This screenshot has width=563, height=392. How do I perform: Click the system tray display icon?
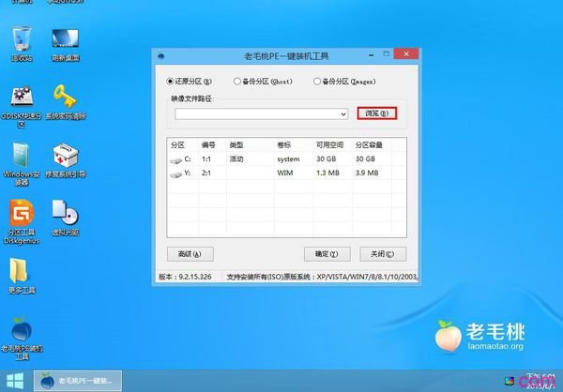pos(510,382)
